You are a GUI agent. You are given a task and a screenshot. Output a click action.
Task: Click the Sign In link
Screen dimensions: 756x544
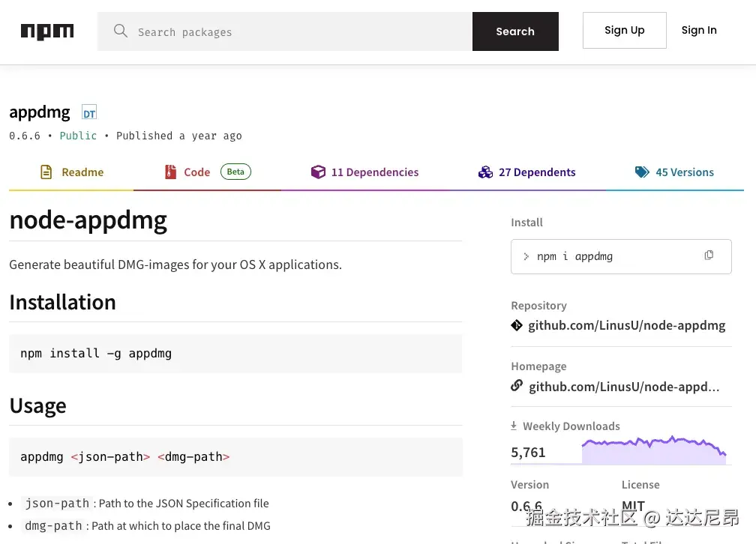(x=698, y=31)
